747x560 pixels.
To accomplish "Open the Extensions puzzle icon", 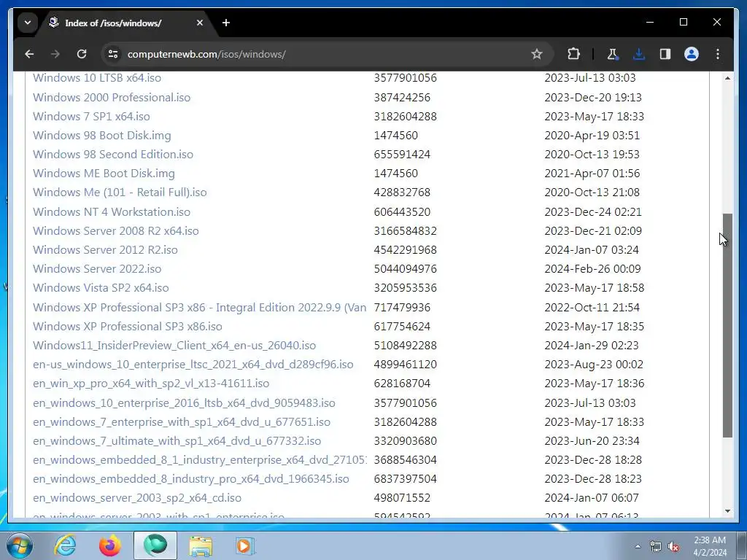I will 573,54.
